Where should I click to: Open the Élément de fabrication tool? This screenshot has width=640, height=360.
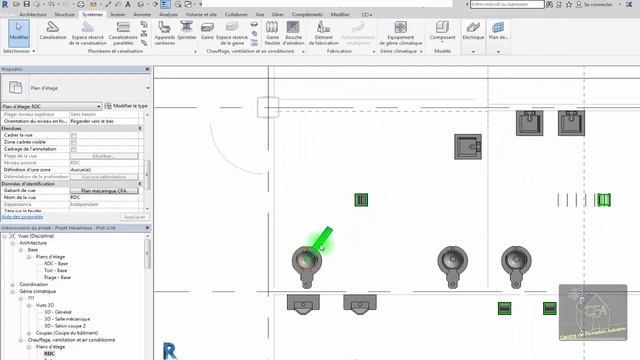pyautogui.click(x=324, y=33)
